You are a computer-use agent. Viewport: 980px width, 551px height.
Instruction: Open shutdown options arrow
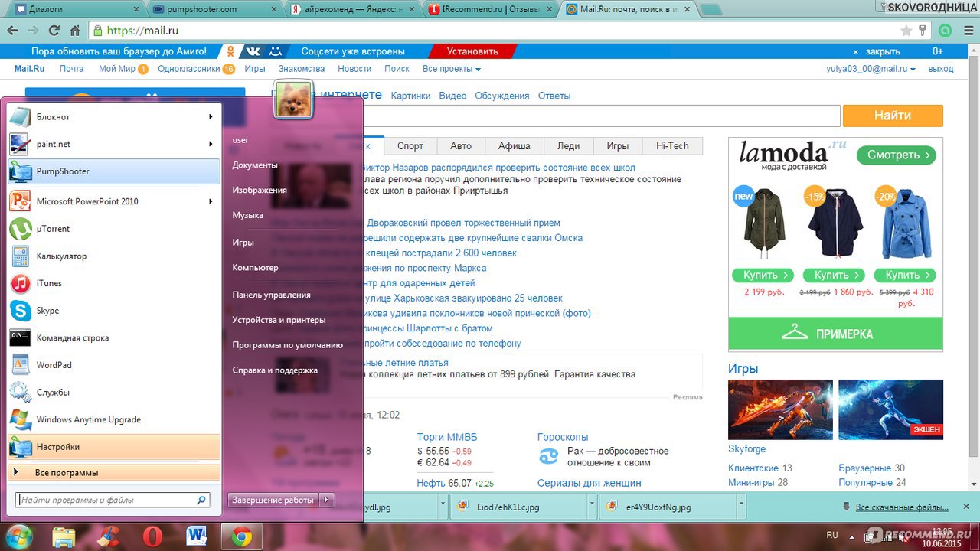[x=328, y=500]
